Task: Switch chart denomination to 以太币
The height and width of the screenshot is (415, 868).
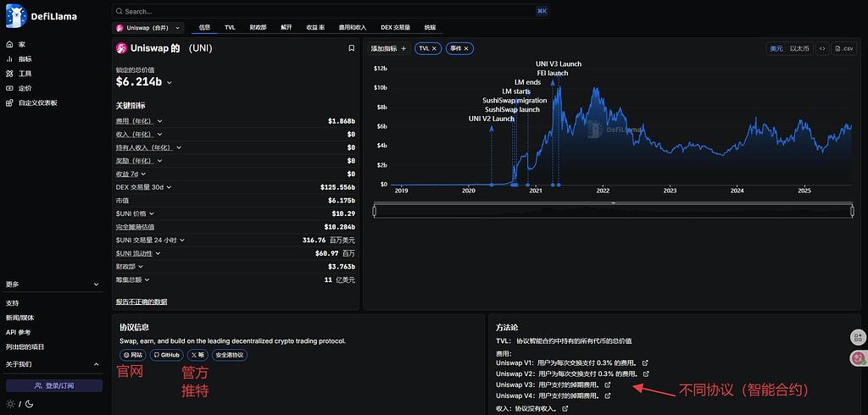Action: point(799,49)
